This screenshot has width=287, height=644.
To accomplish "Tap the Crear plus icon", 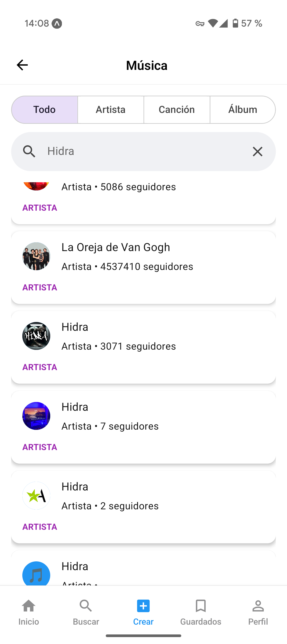I will [143, 606].
